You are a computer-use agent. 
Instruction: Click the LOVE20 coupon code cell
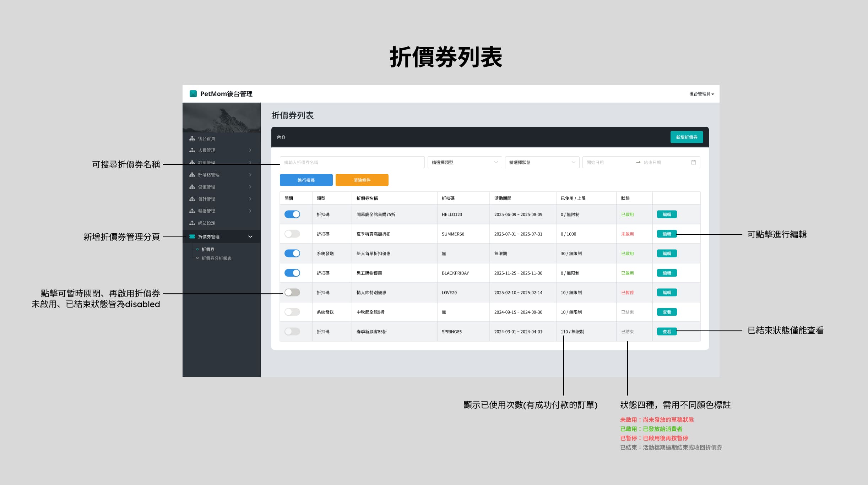click(x=463, y=293)
